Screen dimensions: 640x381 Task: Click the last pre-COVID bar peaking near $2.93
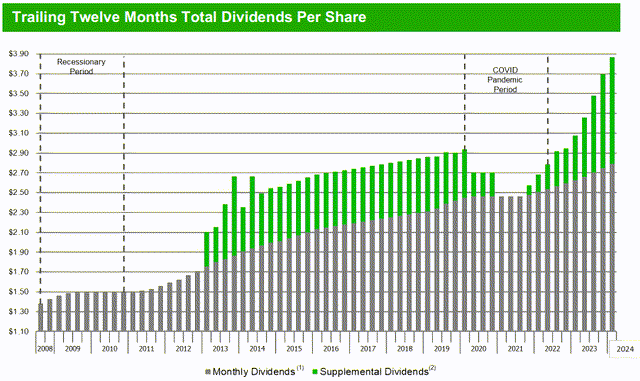(x=464, y=240)
